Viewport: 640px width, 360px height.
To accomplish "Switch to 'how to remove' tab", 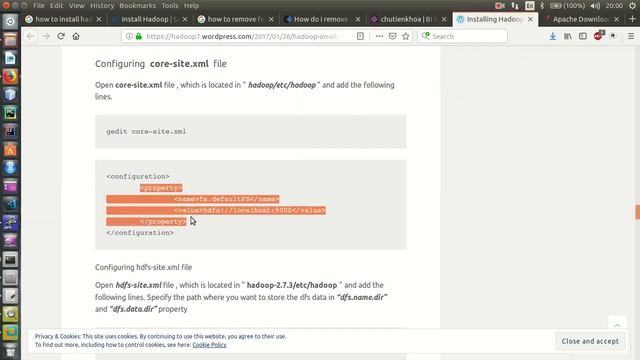I will pyautogui.click(x=236, y=19).
